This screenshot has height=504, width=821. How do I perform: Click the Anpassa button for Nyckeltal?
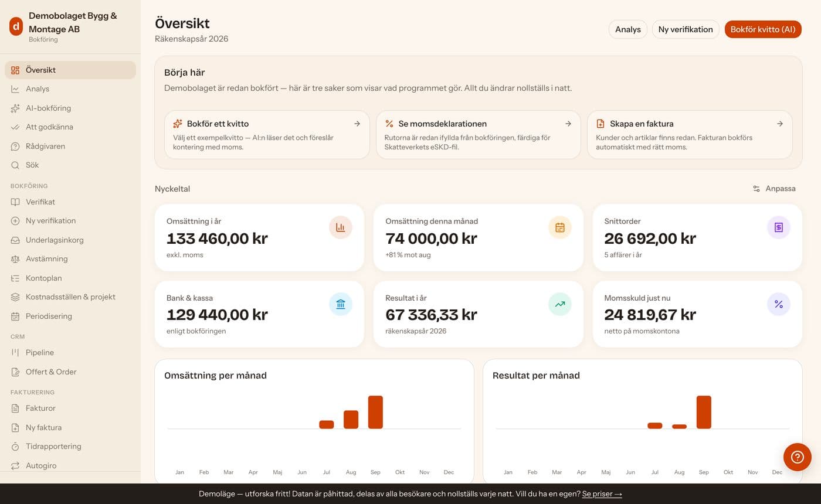point(774,189)
